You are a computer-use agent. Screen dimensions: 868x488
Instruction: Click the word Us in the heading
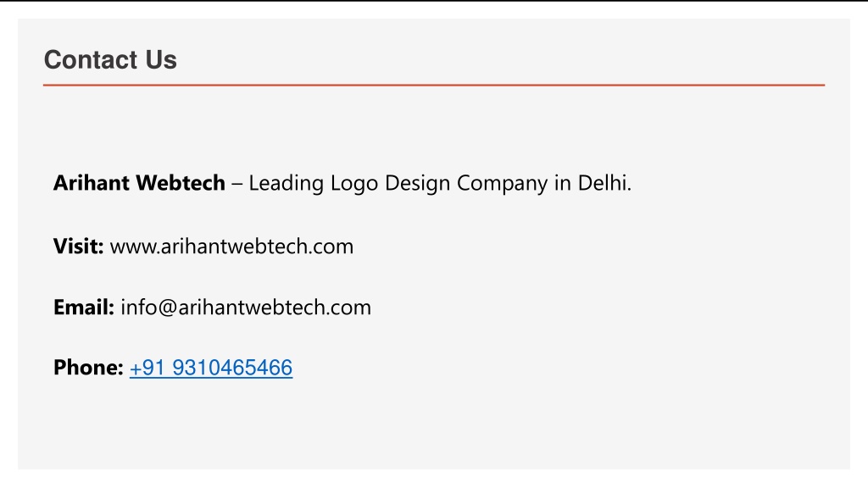point(161,60)
